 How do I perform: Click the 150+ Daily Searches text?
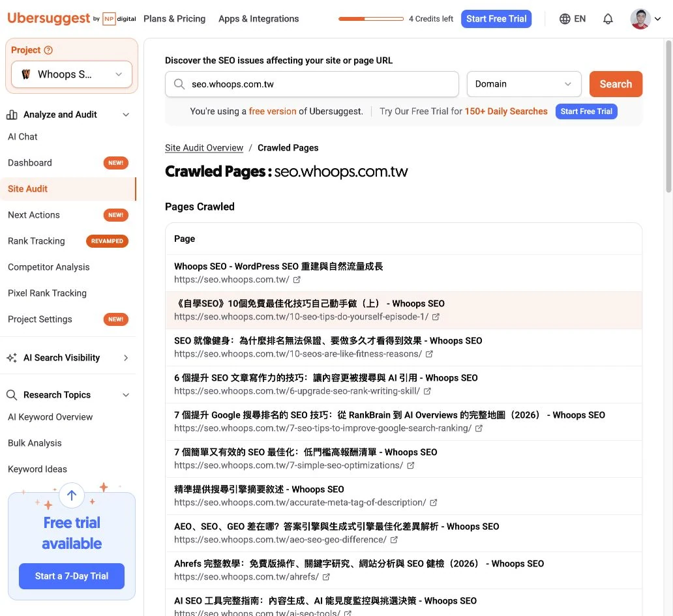(506, 111)
